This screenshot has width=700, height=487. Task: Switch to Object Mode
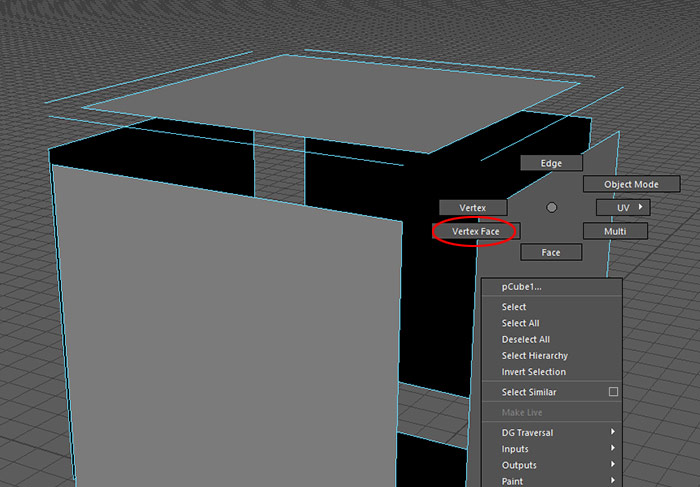tap(631, 184)
